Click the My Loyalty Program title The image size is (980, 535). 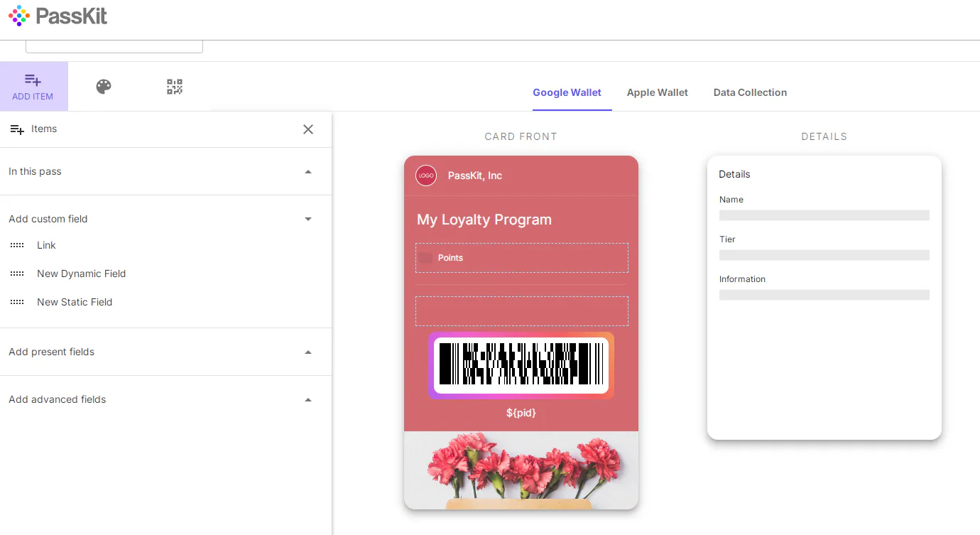tap(484, 220)
